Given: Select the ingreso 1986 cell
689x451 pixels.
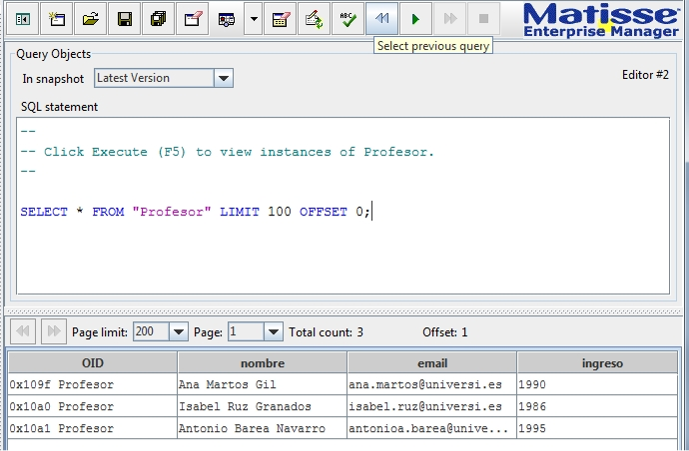Looking at the screenshot, I should coord(598,406).
